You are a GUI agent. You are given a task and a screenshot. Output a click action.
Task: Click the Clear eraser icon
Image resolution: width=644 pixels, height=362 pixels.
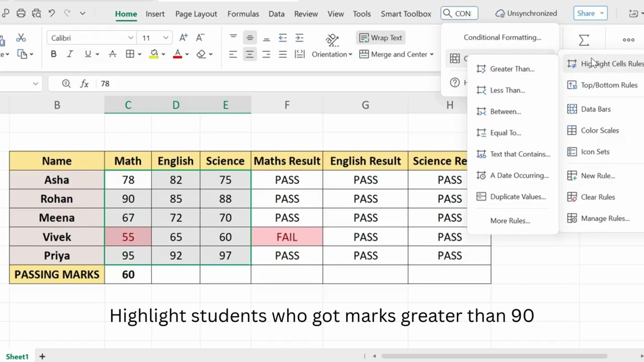click(x=201, y=54)
